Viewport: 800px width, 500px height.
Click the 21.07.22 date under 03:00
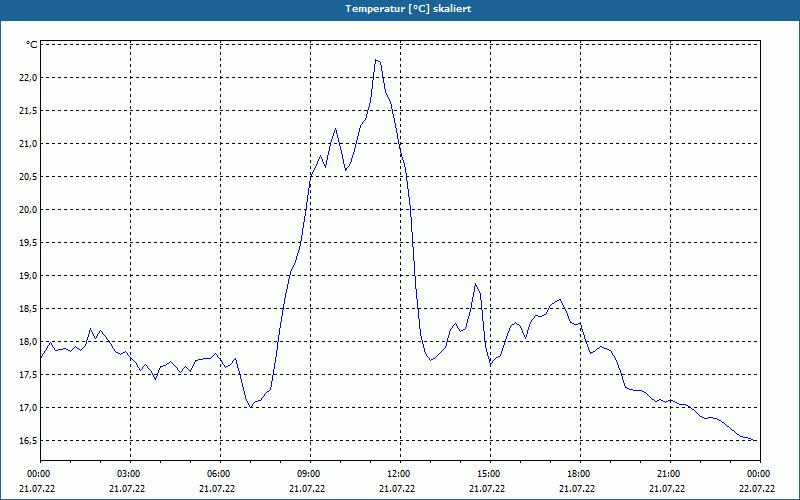point(127,489)
